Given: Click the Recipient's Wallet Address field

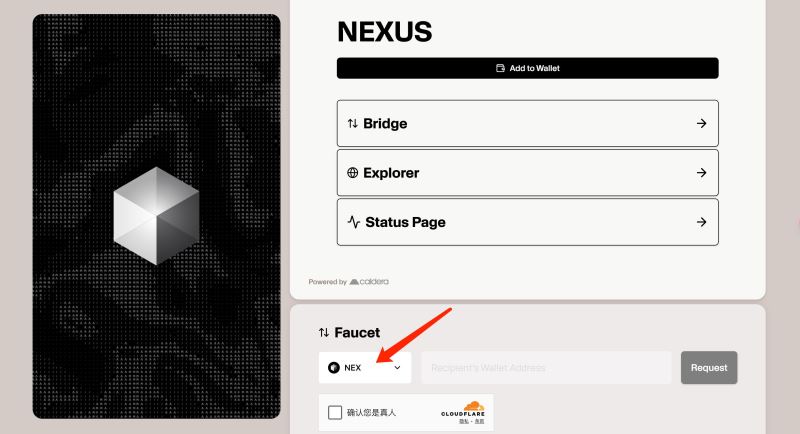Looking at the screenshot, I should 546,368.
